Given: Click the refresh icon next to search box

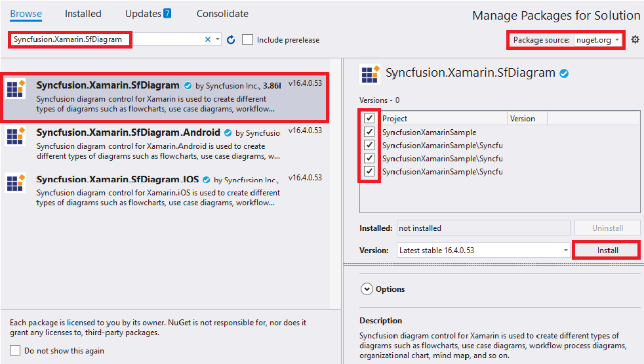Looking at the screenshot, I should tap(231, 40).
